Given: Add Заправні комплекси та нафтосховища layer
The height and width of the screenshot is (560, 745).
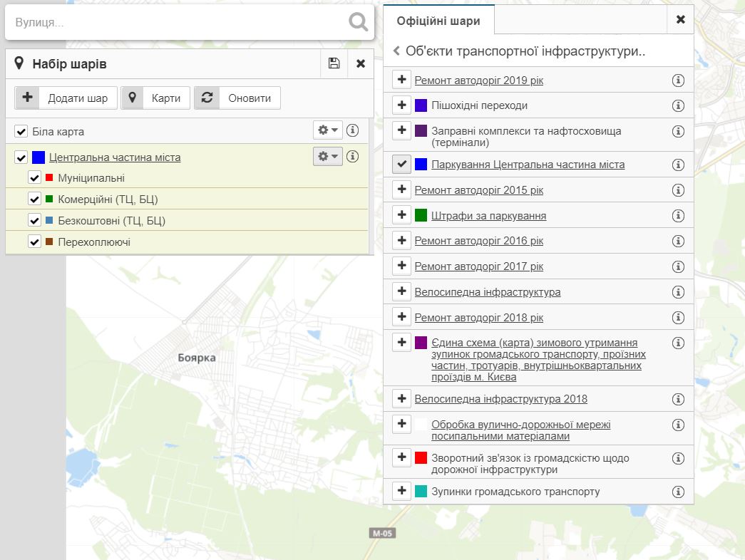Looking at the screenshot, I should tap(401, 130).
